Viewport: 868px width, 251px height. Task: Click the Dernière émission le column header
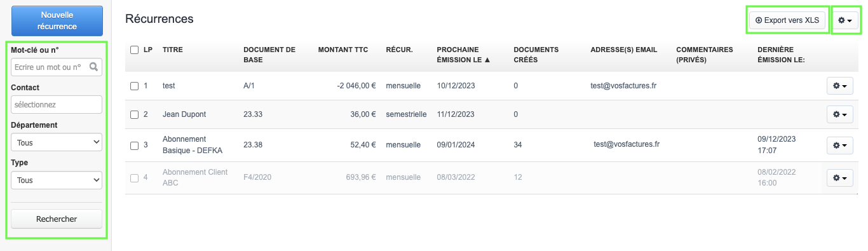pos(782,55)
